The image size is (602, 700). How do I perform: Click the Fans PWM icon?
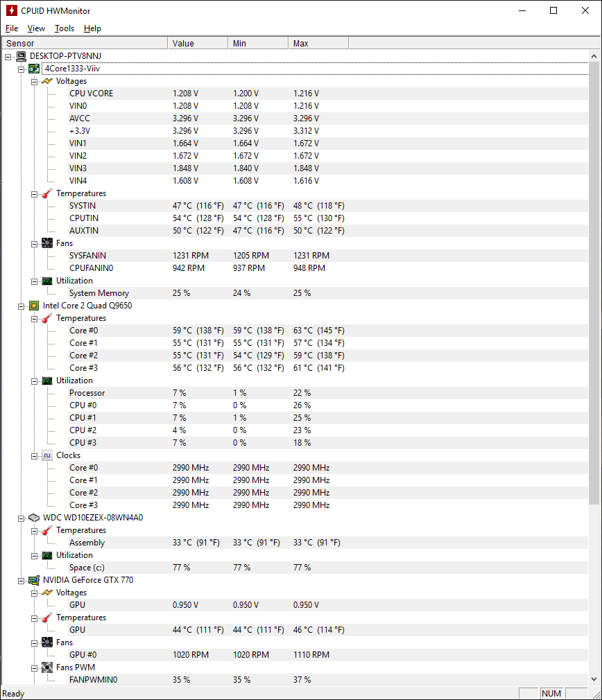[x=47, y=667]
